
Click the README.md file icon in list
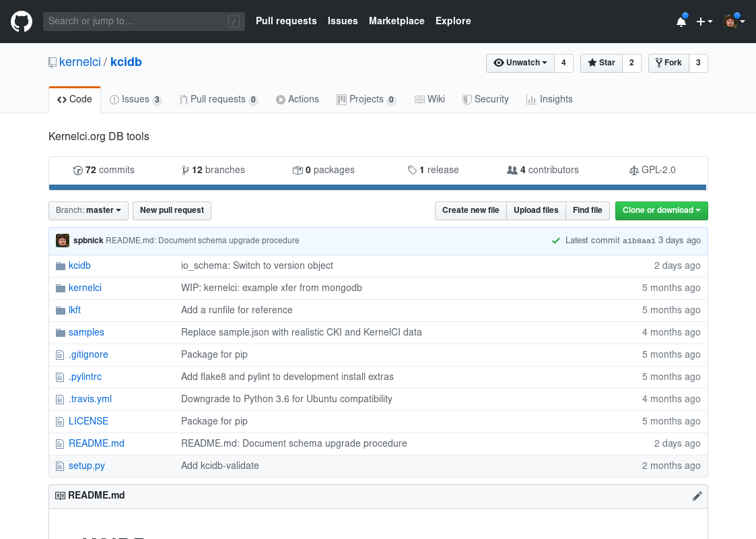[60, 444]
